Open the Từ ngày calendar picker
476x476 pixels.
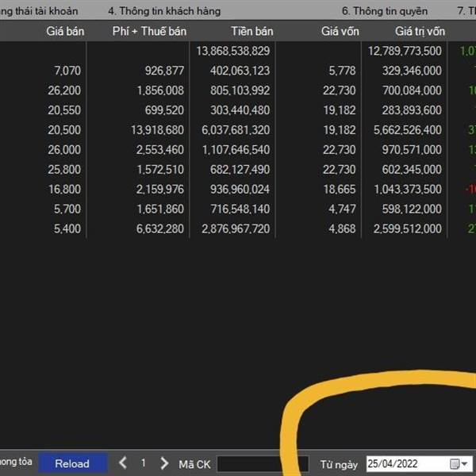point(459,464)
